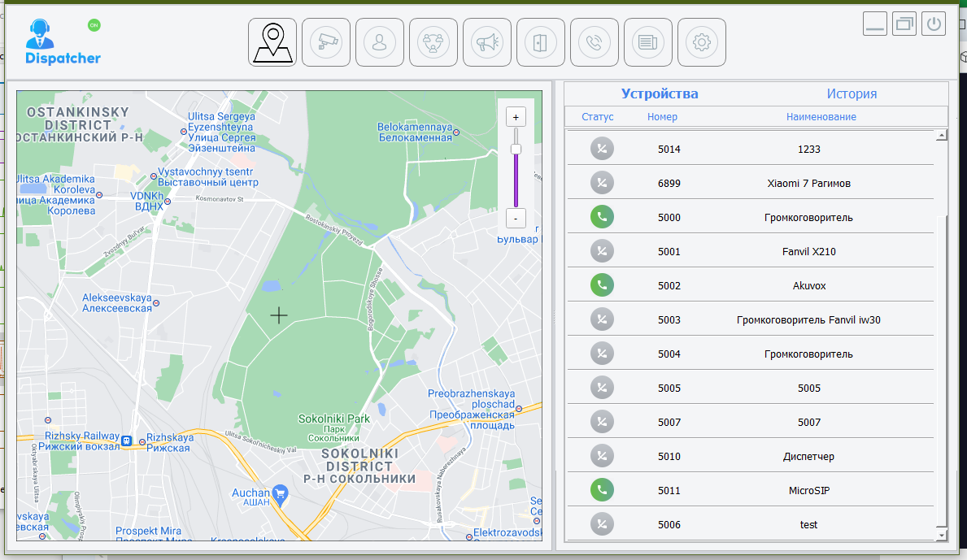Click green call icon for MicroSIP 5011

pos(602,490)
